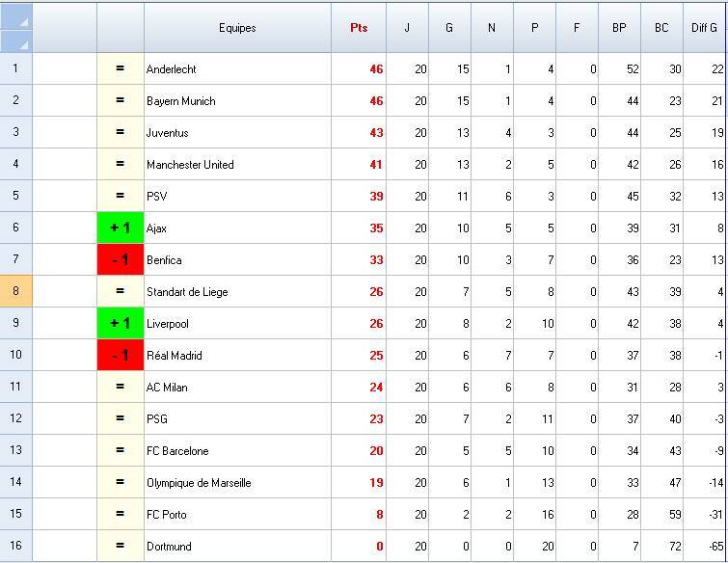Viewport: 728px width, 563px height.
Task: Click the equals indicator beside Dortmund
Action: (121, 547)
